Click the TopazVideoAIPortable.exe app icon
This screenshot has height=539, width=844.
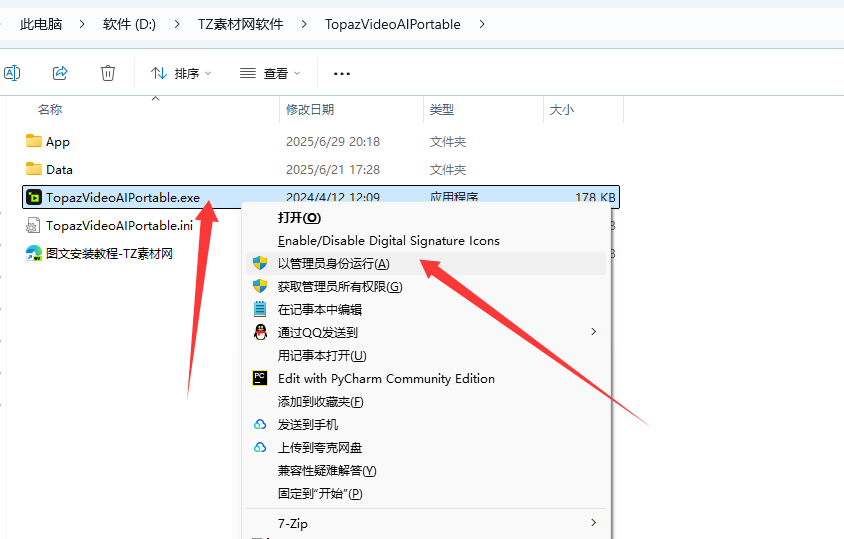pos(33,197)
